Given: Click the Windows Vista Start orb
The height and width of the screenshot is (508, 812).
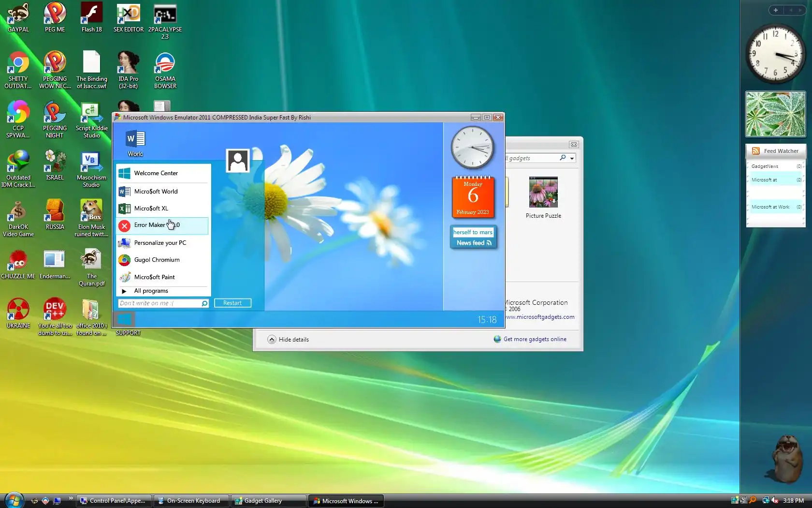Looking at the screenshot, I should (14, 500).
